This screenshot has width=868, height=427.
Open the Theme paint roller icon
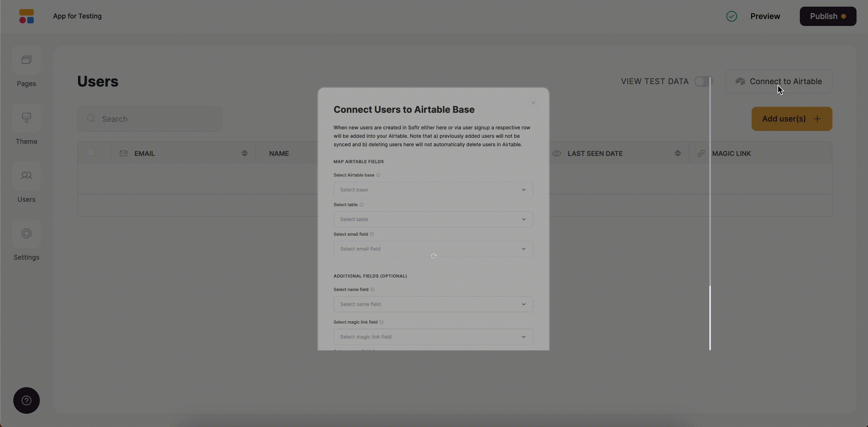coord(27,118)
